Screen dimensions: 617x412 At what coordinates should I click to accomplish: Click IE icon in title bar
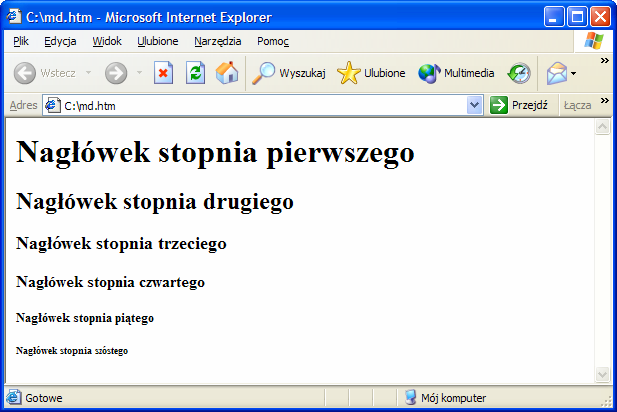point(14,16)
